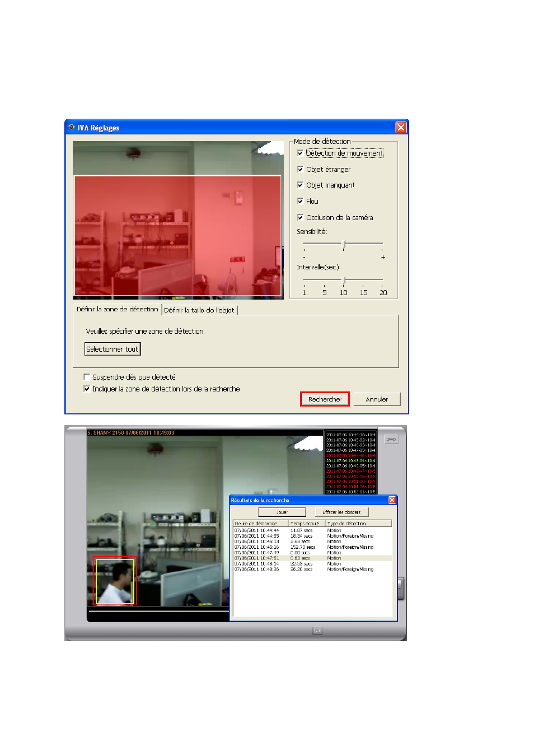534x756 pixels.
Task: Sort by Type de détection column header
Action: pos(358,524)
